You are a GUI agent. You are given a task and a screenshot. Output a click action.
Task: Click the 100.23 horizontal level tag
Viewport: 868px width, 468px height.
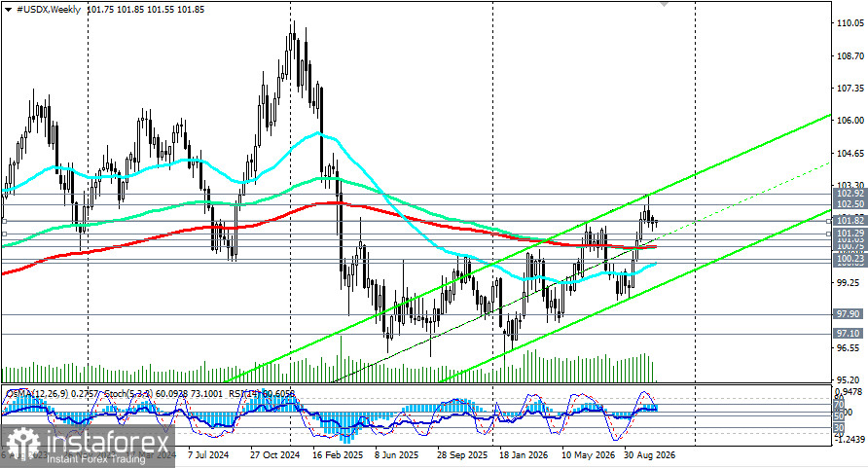point(850,259)
